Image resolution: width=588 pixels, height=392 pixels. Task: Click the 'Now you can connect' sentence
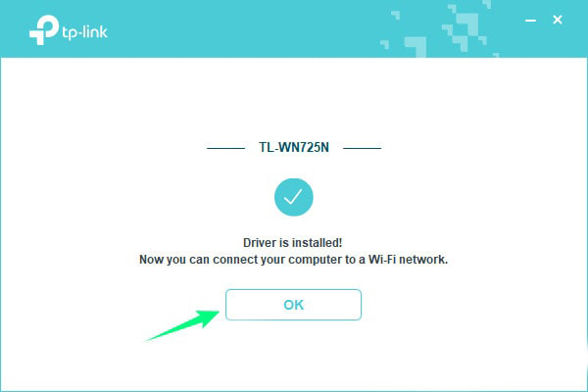point(294,259)
